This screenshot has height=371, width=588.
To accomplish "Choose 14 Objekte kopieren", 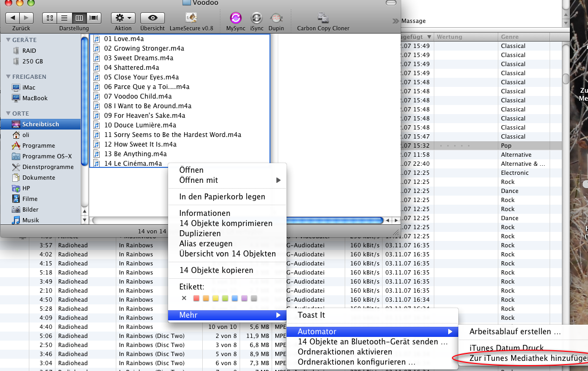I will (227, 270).
